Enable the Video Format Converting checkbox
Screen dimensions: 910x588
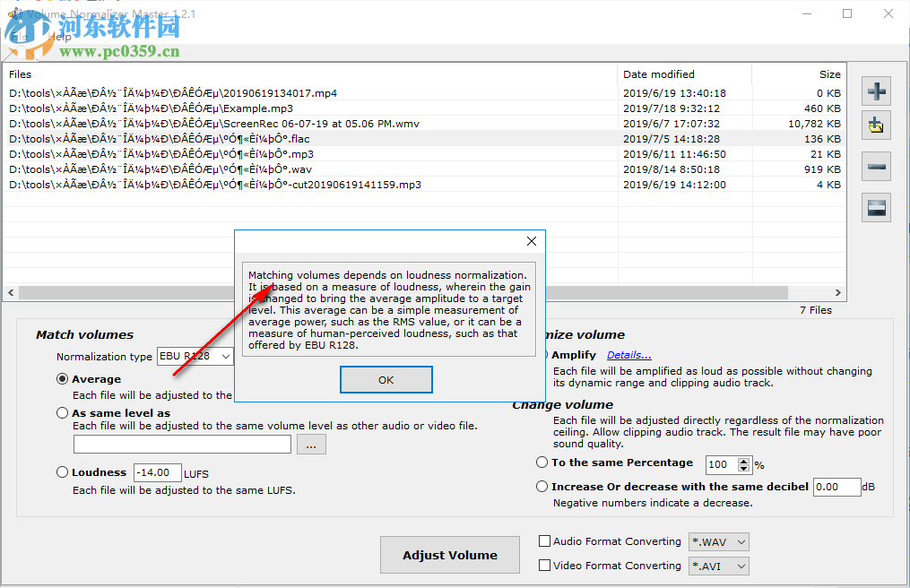pyautogui.click(x=544, y=566)
